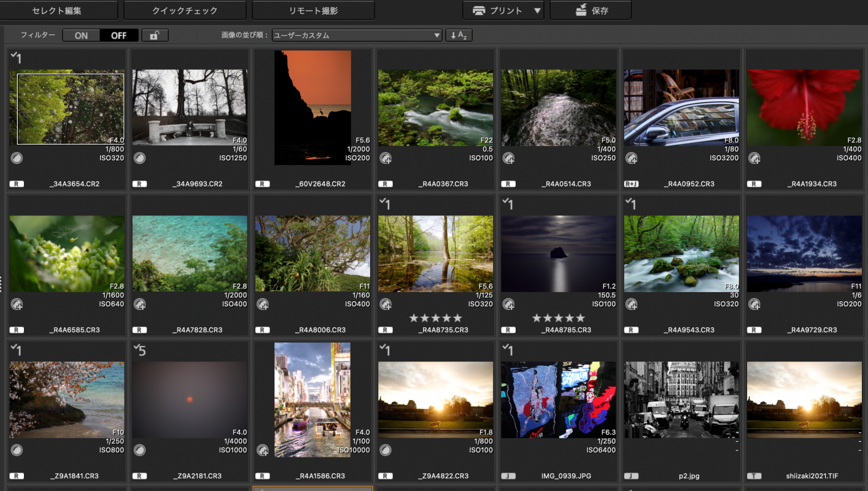
Task: Click the checkmark 5 badge on _Z9A2181.CR3
Action: click(x=139, y=350)
